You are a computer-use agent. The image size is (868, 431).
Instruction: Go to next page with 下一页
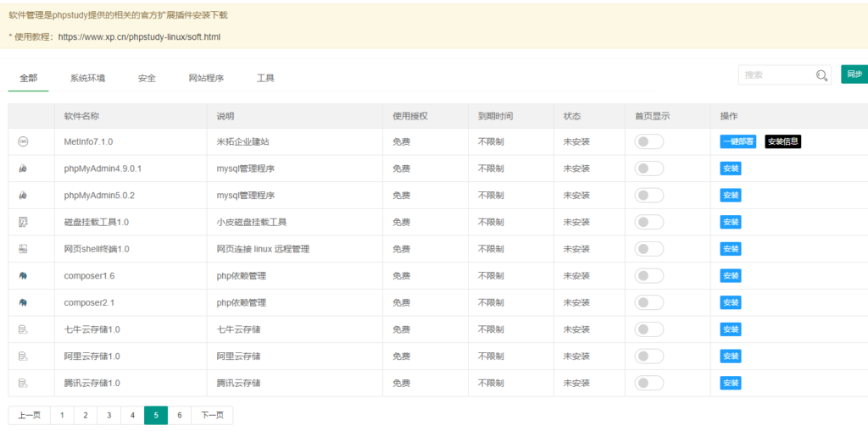(x=212, y=416)
